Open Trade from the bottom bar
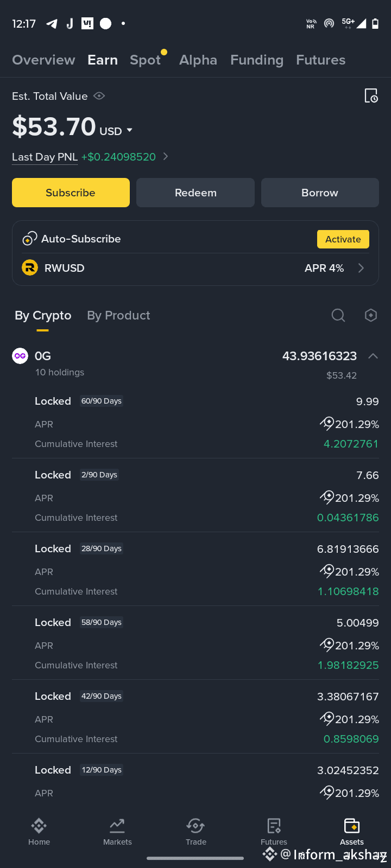The height and width of the screenshot is (868, 391). click(195, 832)
